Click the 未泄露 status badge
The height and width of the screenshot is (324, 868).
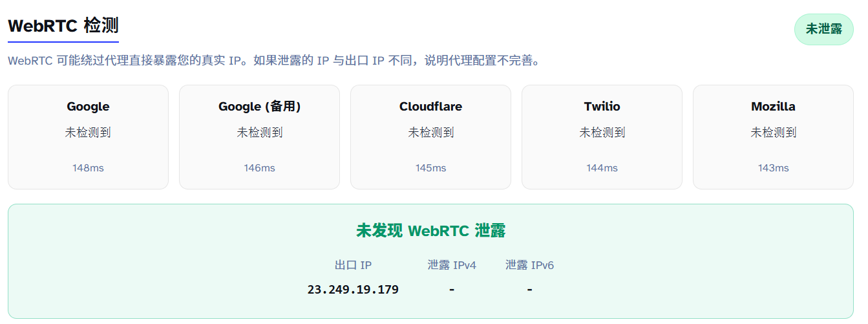pyautogui.click(x=823, y=29)
